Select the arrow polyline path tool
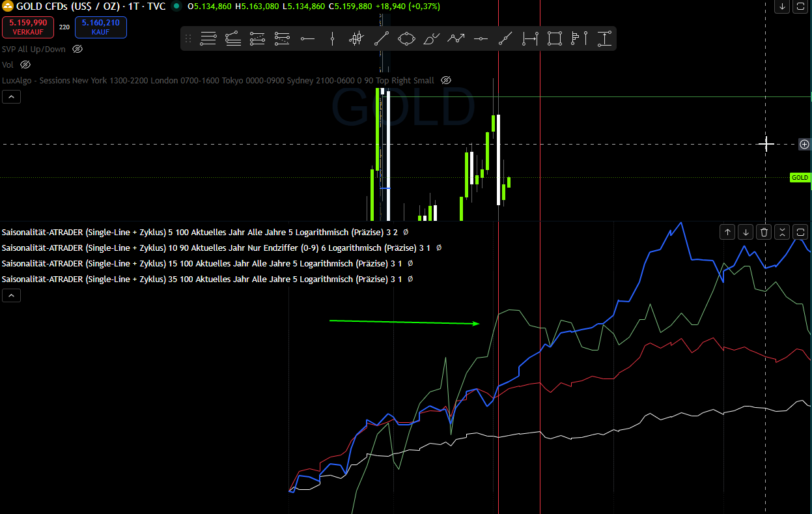 coord(456,39)
